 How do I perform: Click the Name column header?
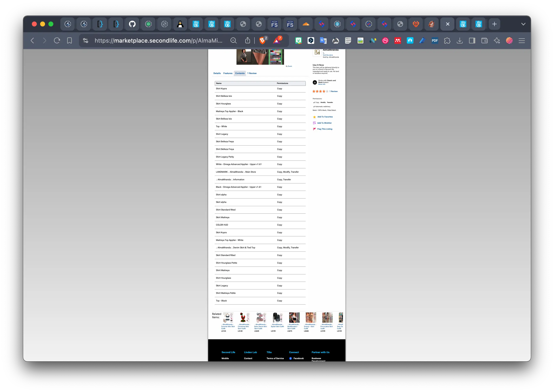[x=219, y=83]
